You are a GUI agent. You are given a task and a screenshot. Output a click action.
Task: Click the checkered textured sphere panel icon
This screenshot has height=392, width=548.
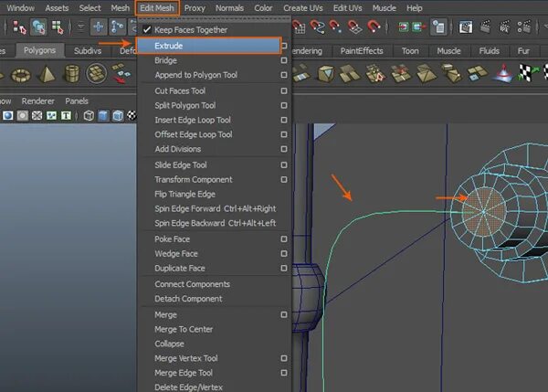132,115
